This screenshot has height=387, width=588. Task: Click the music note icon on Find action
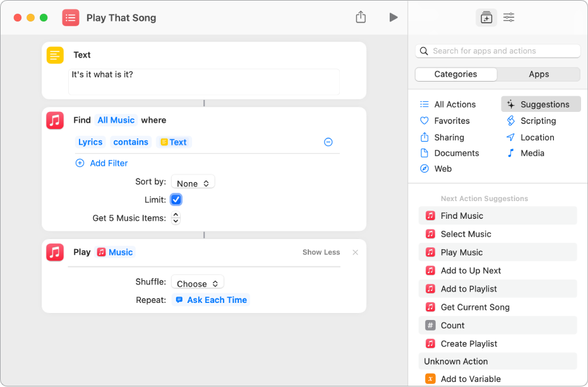point(54,120)
